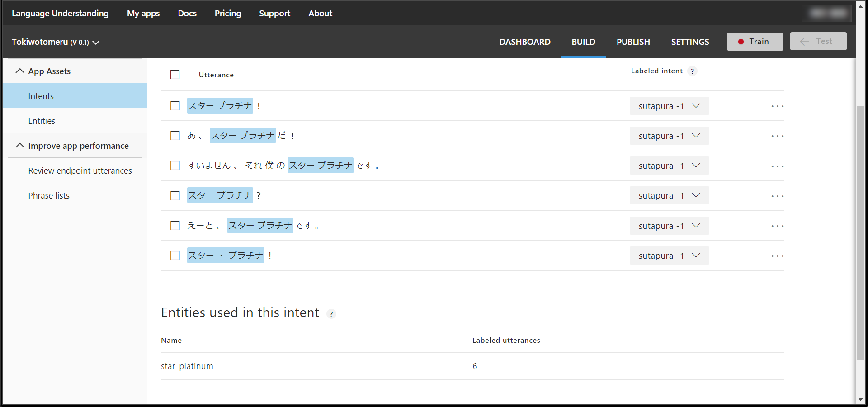Image resolution: width=868 pixels, height=407 pixels.
Task: Open more options for スター プラチナ？ row
Action: pyautogui.click(x=777, y=196)
